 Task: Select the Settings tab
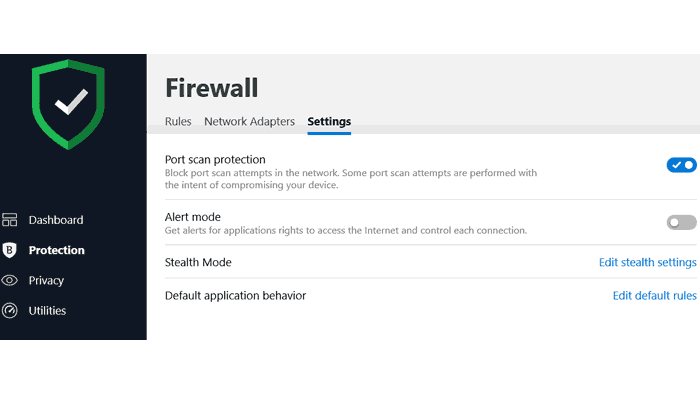(329, 121)
